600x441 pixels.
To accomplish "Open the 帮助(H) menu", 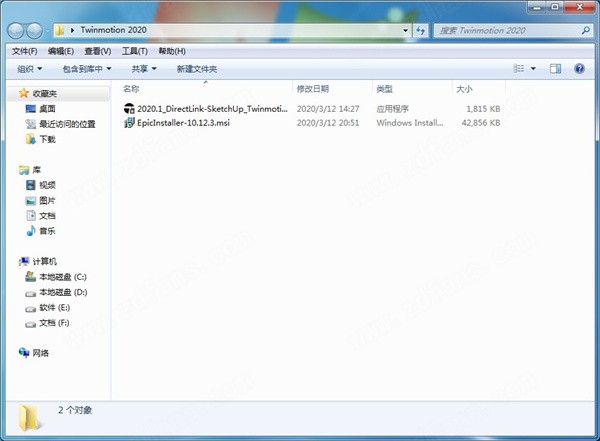I will [x=172, y=51].
